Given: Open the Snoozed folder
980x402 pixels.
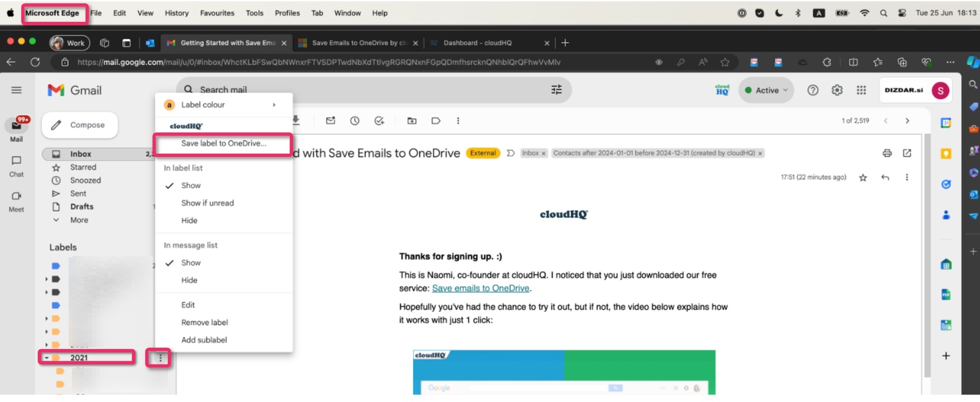Looking at the screenshot, I should (86, 180).
